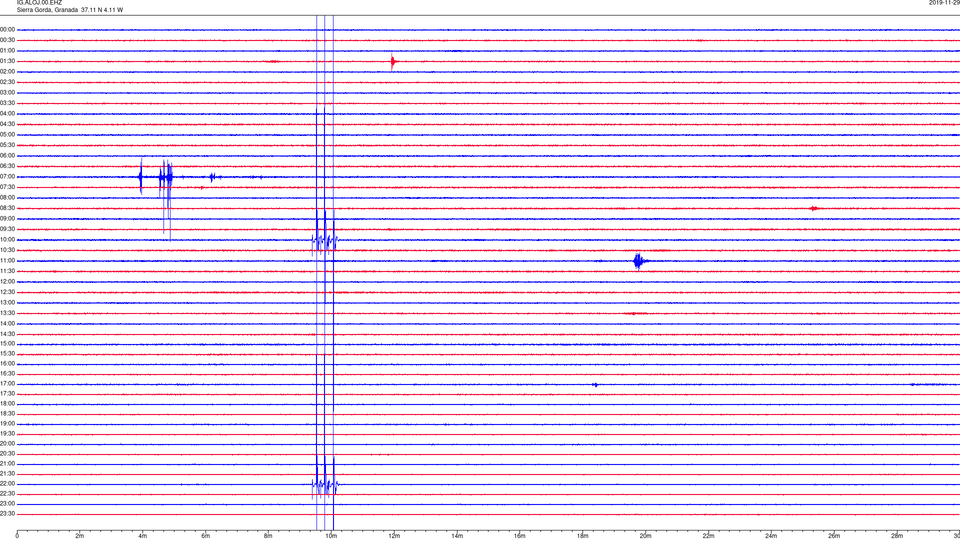Click the station code IG.ALOJ.00.EHZ header
Screen dimensions: 960x540
click(x=39, y=2)
